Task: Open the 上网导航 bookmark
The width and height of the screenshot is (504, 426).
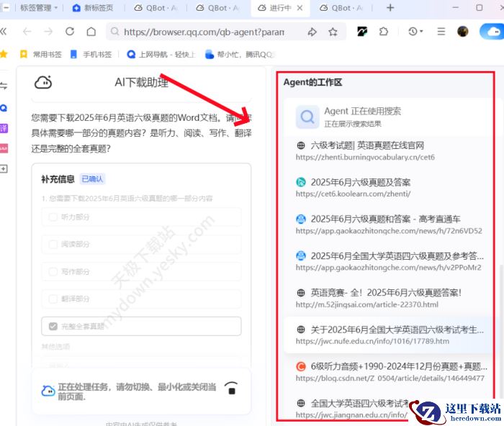Action: coord(161,54)
